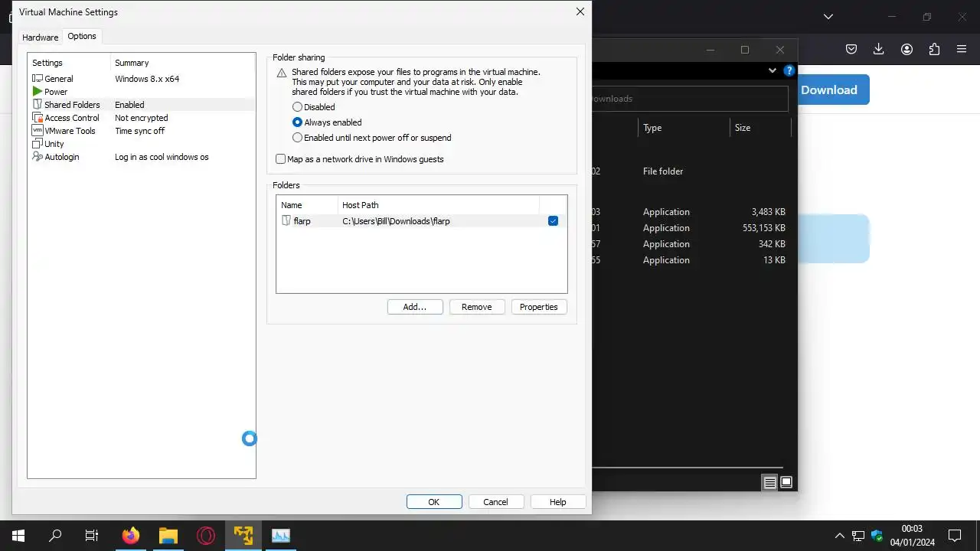Viewport: 980px width, 551px height.
Task: Click the Remove folder button
Action: click(476, 307)
